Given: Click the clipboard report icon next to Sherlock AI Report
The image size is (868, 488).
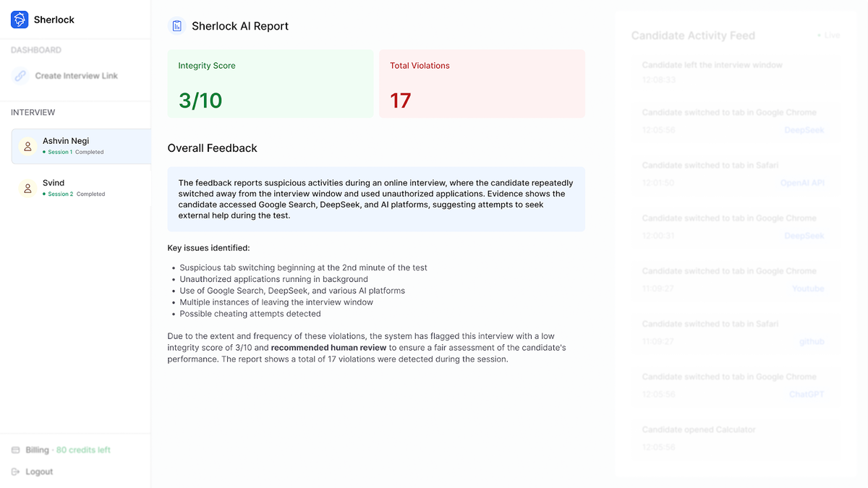Looking at the screenshot, I should pyautogui.click(x=176, y=25).
